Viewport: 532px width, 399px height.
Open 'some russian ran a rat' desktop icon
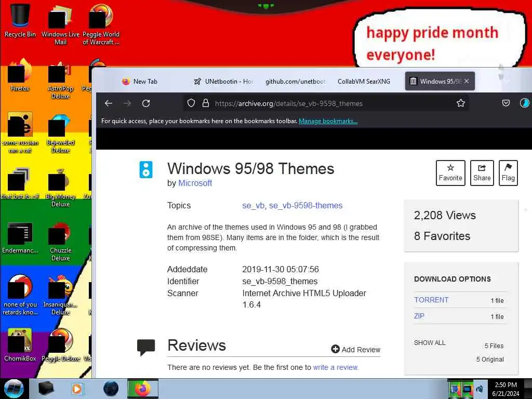click(x=20, y=134)
